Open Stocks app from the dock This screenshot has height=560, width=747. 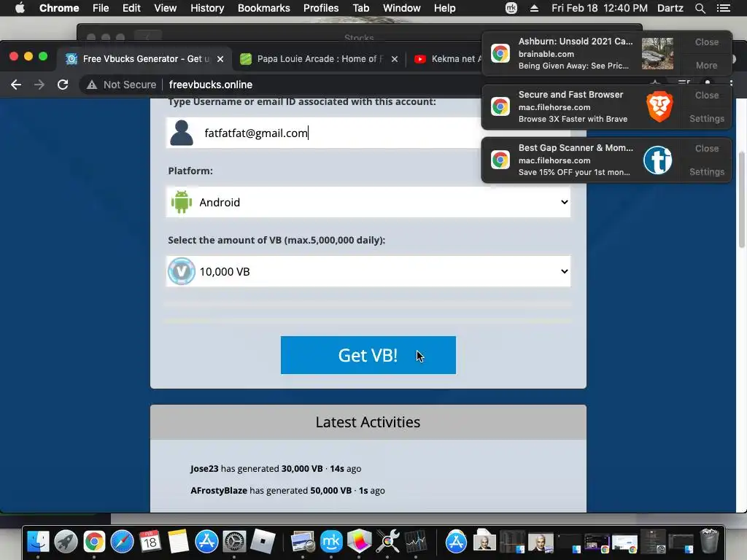pyautogui.click(x=416, y=542)
